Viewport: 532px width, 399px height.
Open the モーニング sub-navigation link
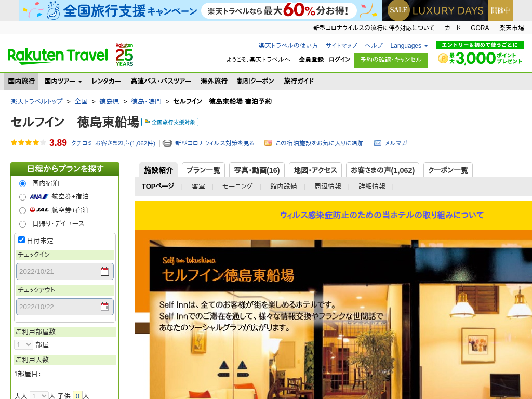(x=237, y=187)
